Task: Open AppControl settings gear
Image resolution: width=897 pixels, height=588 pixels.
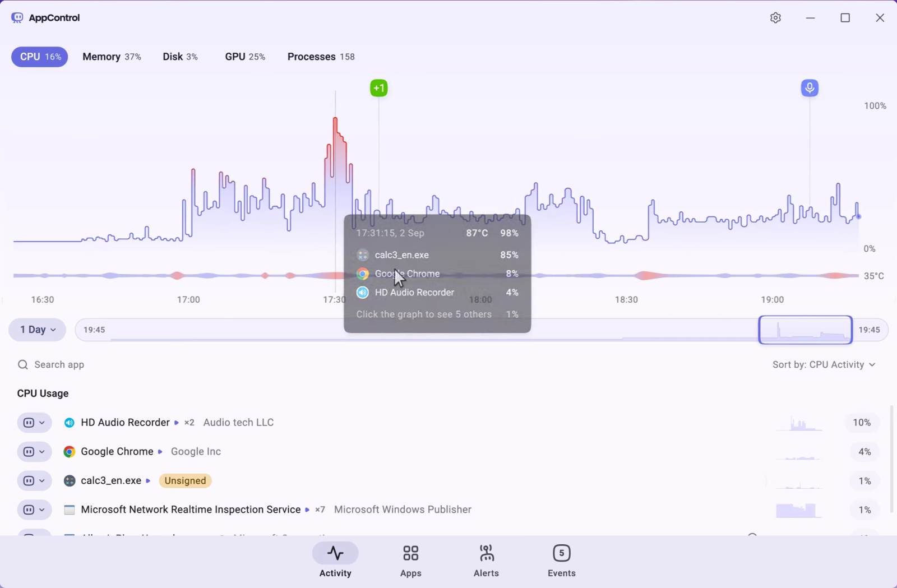Action: 776,17
